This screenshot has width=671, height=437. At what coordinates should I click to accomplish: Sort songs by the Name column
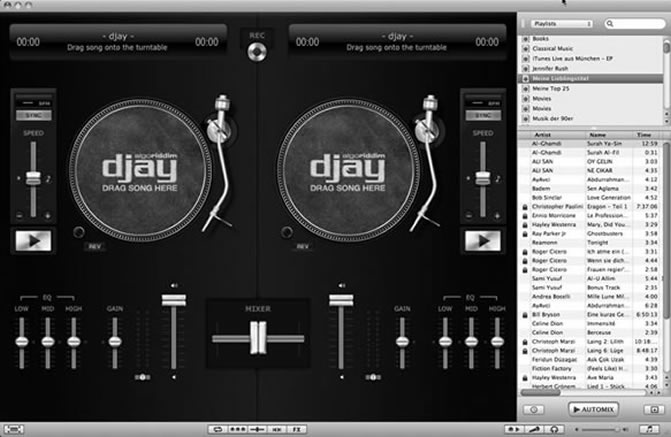(608, 134)
